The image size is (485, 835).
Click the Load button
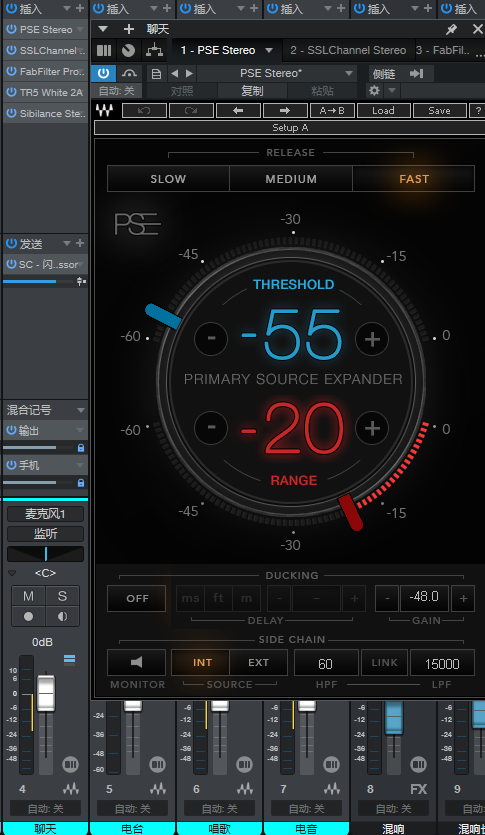pos(383,111)
